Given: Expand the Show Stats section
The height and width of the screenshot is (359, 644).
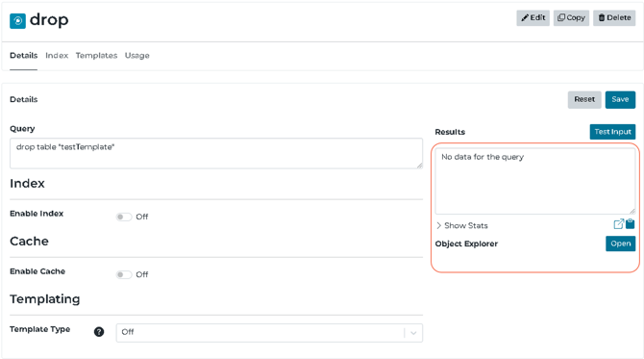Looking at the screenshot, I should coord(462,225).
